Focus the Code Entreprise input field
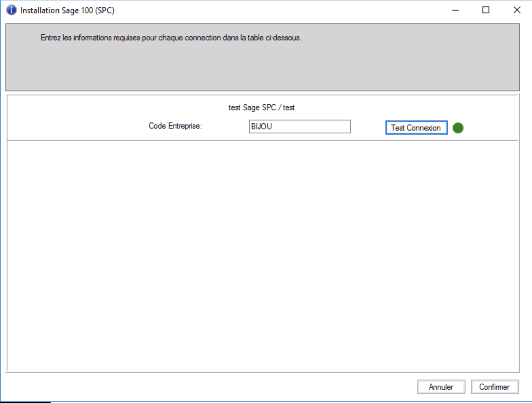 tap(300, 127)
